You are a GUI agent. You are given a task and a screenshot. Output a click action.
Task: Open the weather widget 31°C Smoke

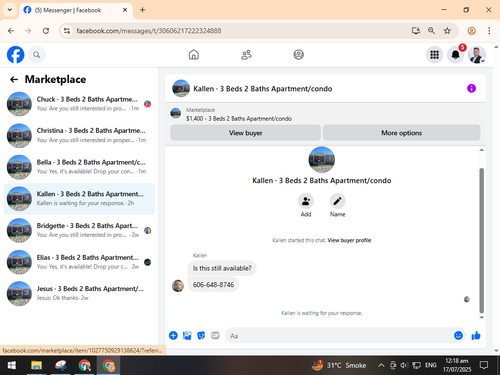339,365
